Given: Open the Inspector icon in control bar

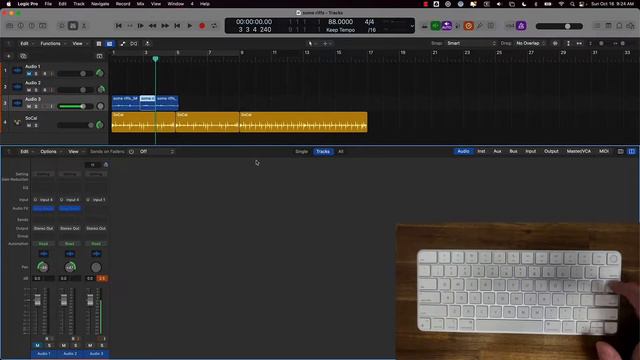Looking at the screenshot, I should click(20, 26).
